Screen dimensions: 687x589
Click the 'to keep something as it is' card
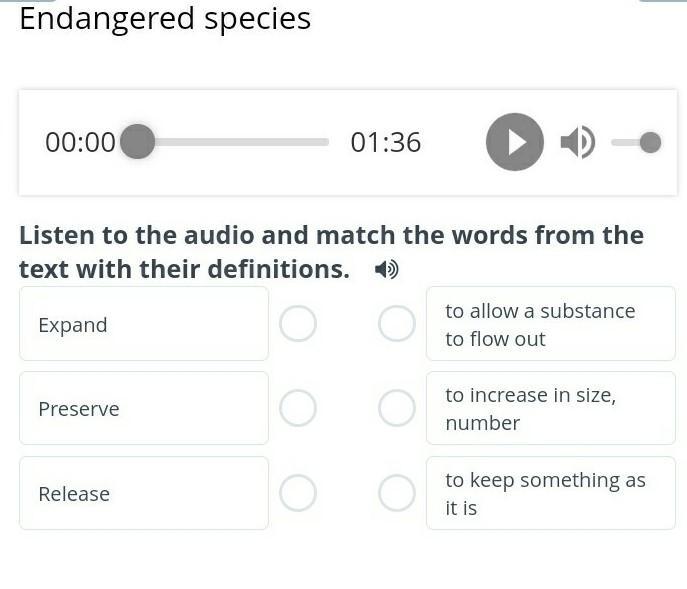point(551,493)
